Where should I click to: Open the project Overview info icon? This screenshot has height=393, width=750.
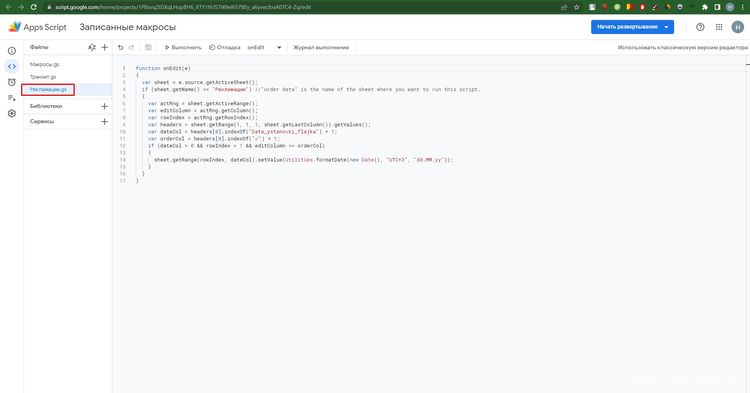coord(11,51)
